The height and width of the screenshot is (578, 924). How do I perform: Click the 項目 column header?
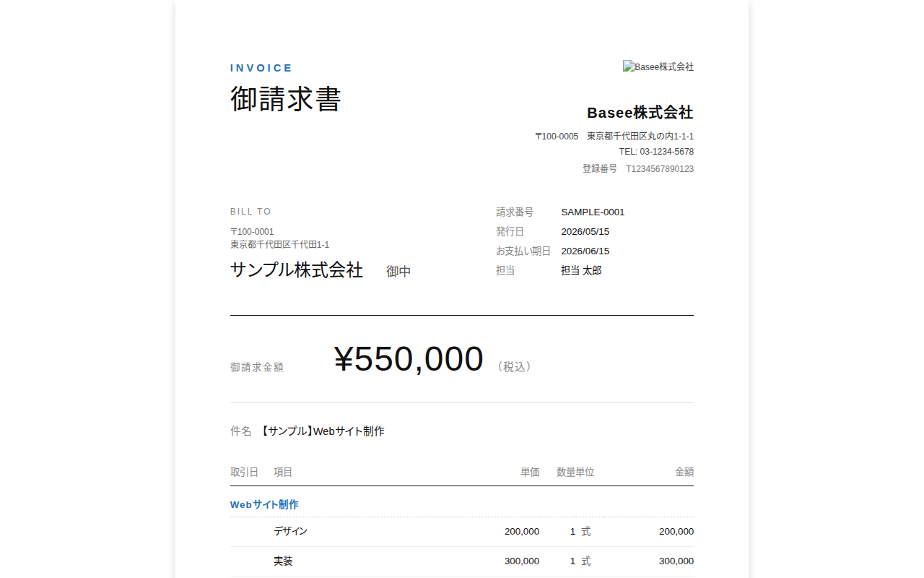click(283, 473)
